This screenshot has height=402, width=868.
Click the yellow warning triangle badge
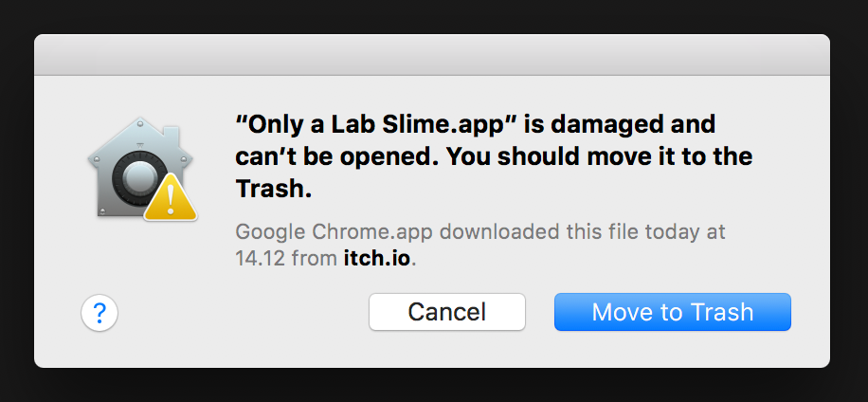(171, 198)
